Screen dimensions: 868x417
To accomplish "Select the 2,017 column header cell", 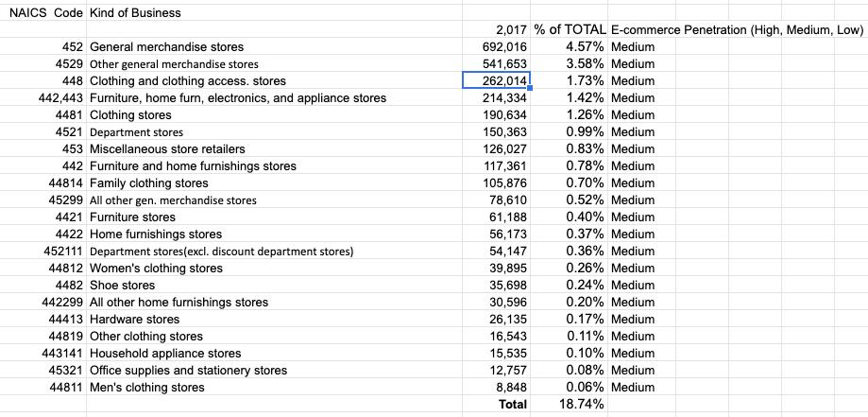I will point(496,29).
